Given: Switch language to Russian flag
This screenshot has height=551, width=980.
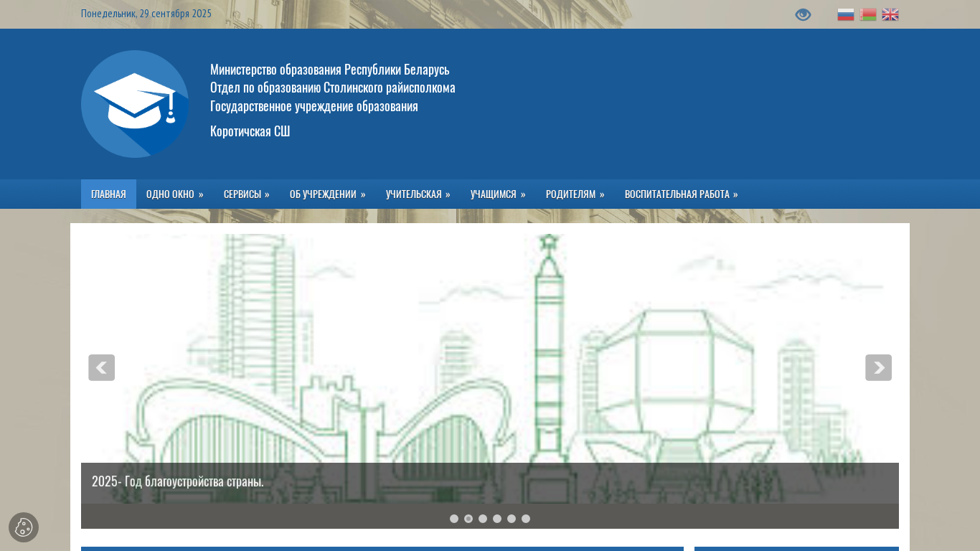Looking at the screenshot, I should click(846, 14).
